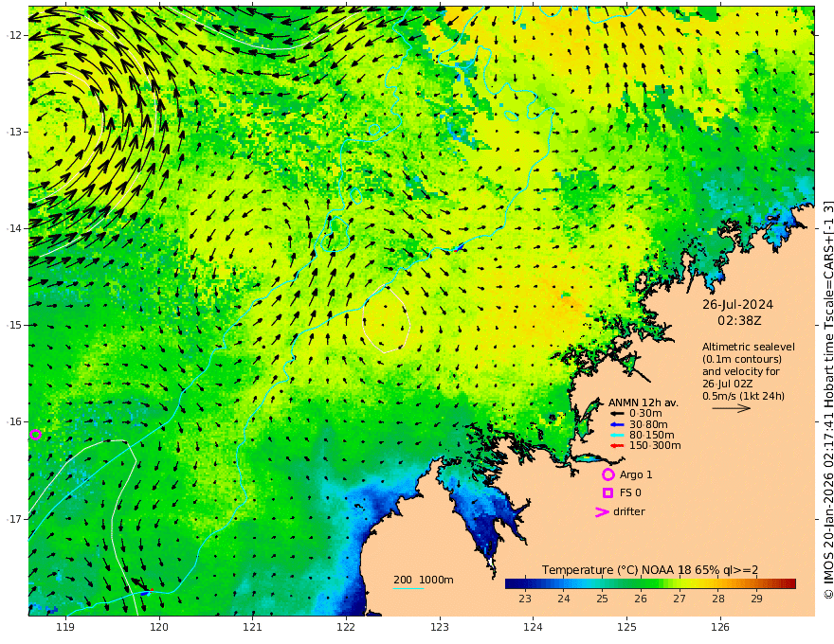The height and width of the screenshot is (644, 834).
Task: Click the temperature color bar at 26°C
Action: (x=641, y=584)
